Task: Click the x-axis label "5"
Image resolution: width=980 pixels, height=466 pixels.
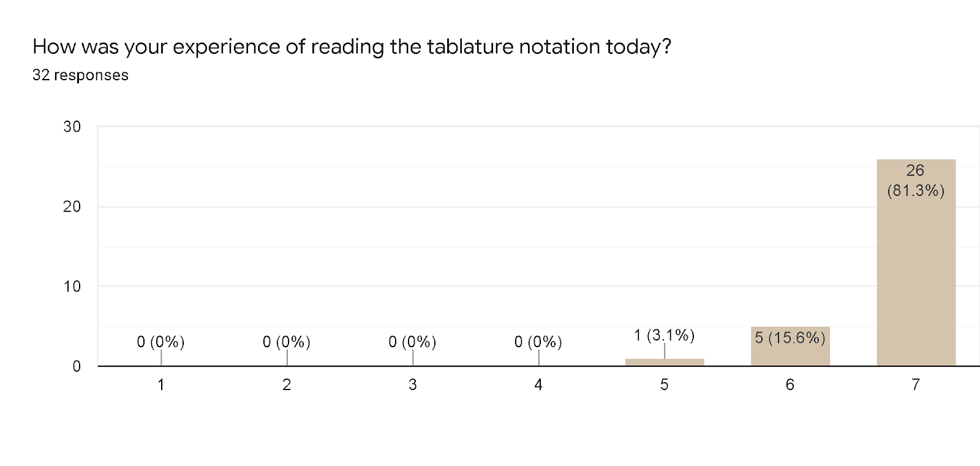Action: pyautogui.click(x=664, y=385)
